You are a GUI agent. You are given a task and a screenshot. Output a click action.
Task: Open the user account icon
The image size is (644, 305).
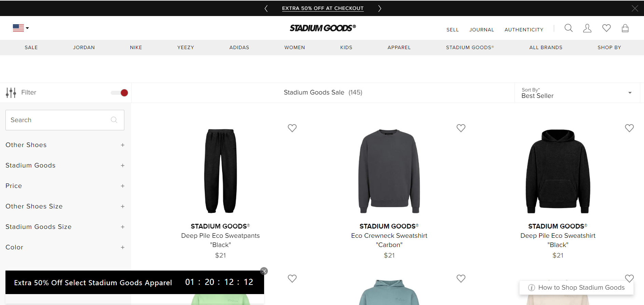tap(587, 28)
